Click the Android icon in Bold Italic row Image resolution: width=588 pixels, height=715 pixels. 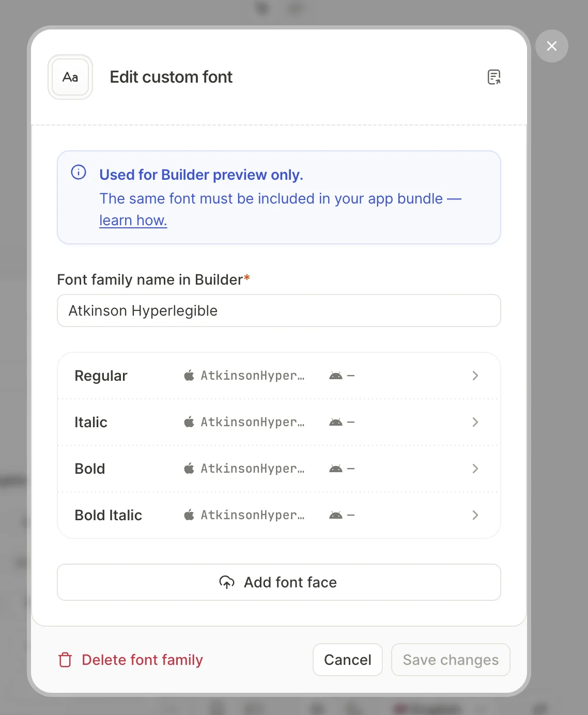click(x=336, y=515)
